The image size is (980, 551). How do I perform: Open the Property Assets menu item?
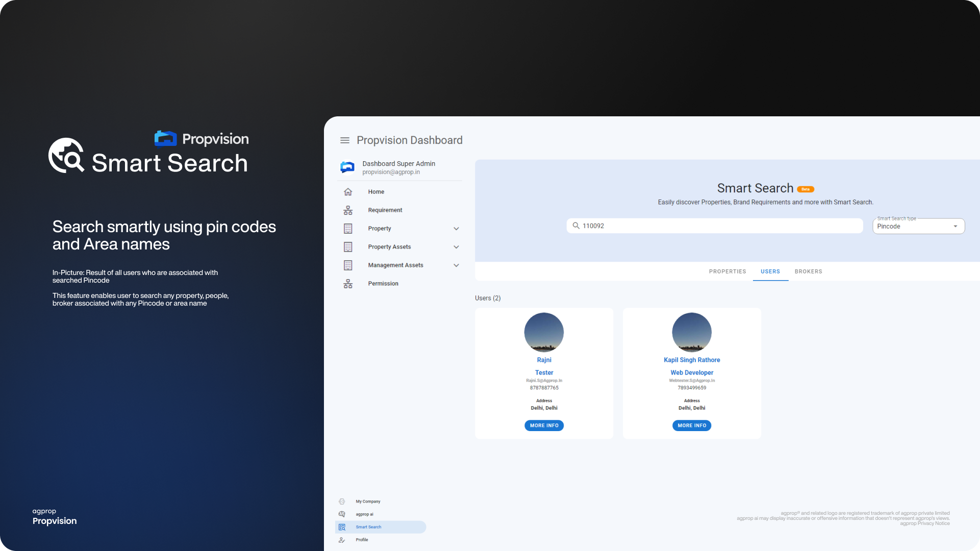click(x=389, y=247)
